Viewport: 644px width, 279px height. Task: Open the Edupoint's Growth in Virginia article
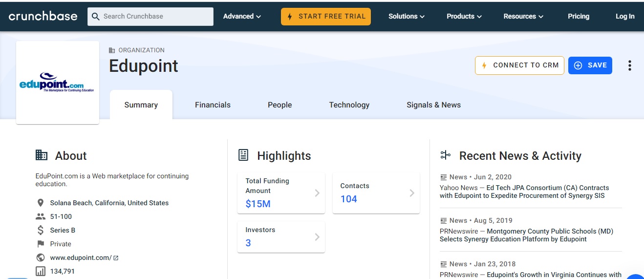coord(554,275)
